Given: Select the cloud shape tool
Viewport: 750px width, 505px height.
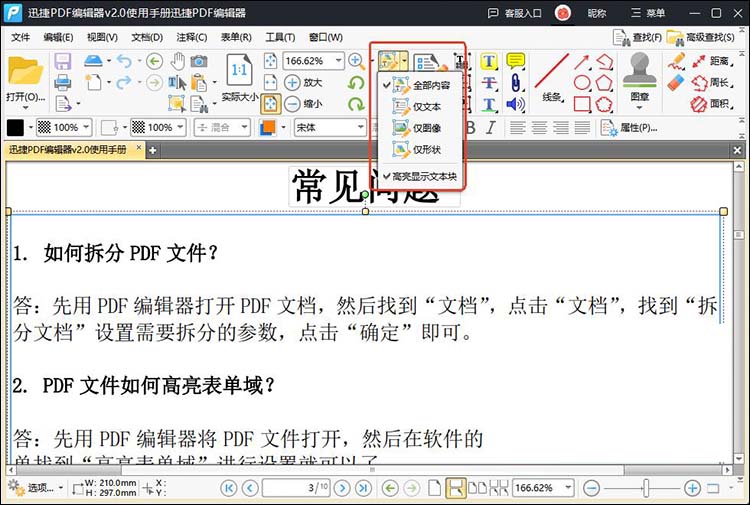Looking at the screenshot, I should pyautogui.click(x=605, y=104).
